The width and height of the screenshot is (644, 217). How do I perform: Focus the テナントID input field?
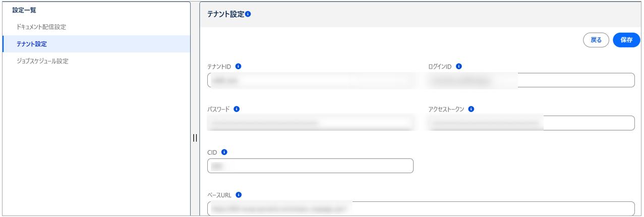pos(310,80)
